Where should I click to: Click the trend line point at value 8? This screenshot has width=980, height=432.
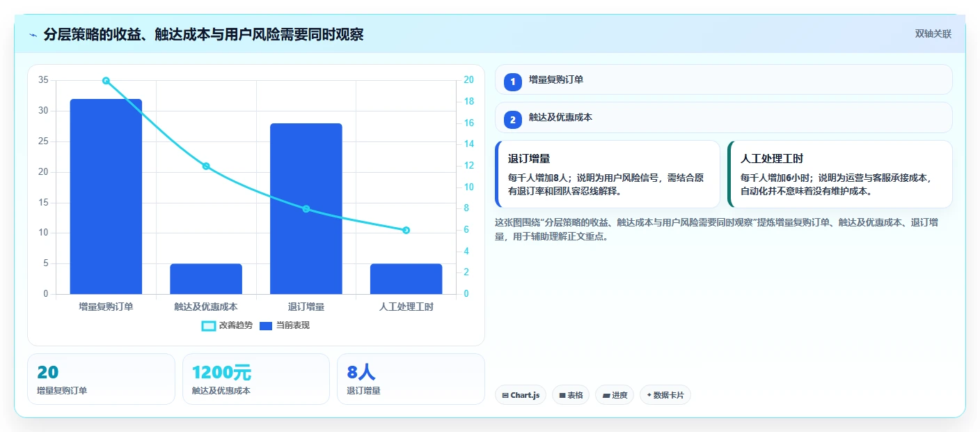tap(306, 209)
